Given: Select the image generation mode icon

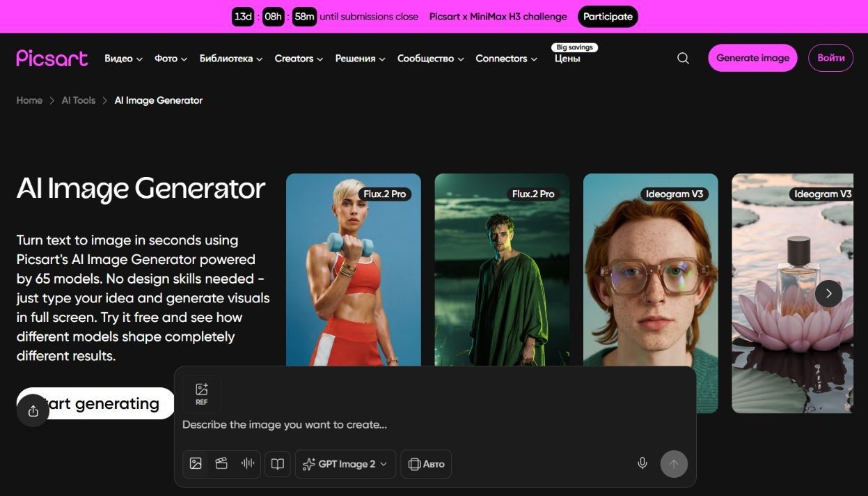Looking at the screenshot, I should coord(196,464).
